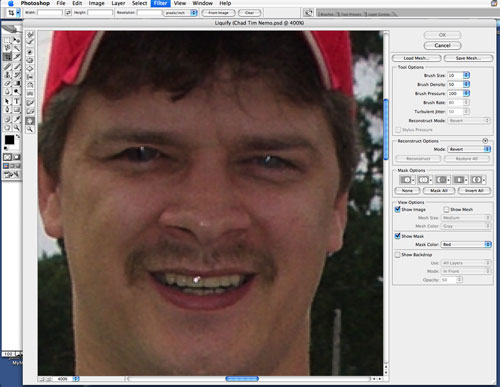
Task: Toggle the Show Image checkbox
Action: (x=397, y=209)
